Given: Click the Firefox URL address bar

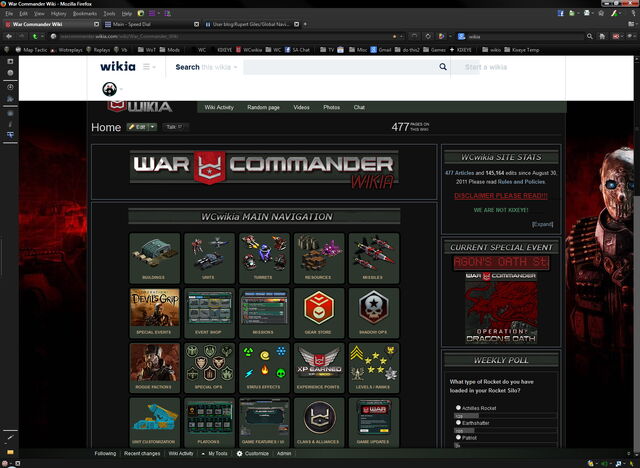Looking at the screenshot, I should [x=224, y=36].
